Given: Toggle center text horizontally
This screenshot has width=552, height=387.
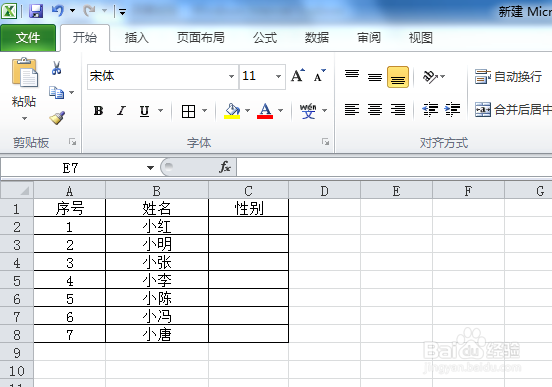Looking at the screenshot, I should [x=375, y=110].
